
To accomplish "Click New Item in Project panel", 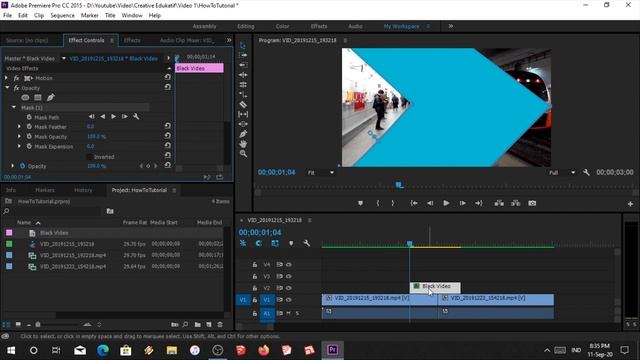I will [x=209, y=324].
